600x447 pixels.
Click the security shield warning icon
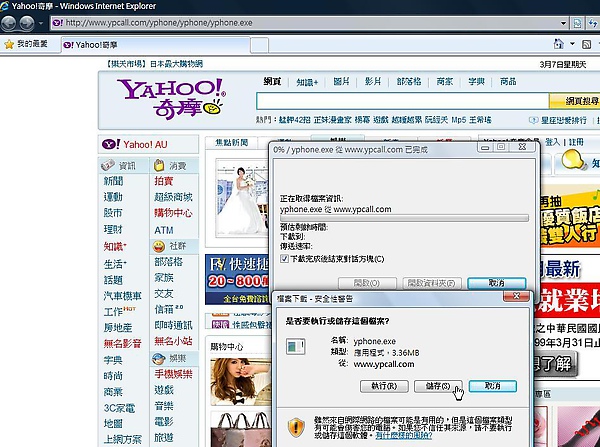[296, 427]
